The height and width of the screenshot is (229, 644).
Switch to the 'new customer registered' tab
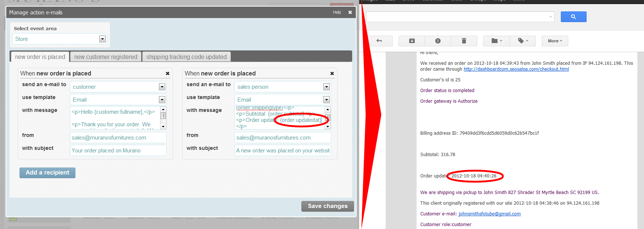[106, 57]
